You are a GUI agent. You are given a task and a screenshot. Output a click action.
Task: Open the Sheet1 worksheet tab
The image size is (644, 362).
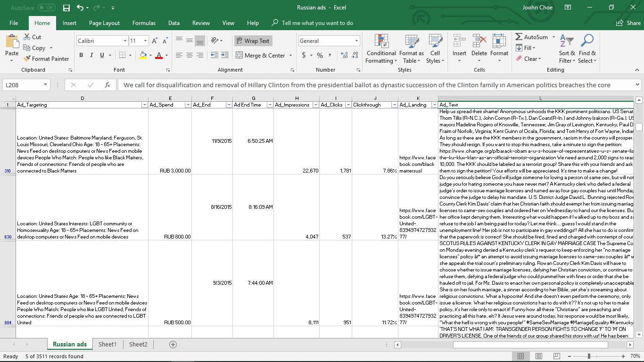107,345
